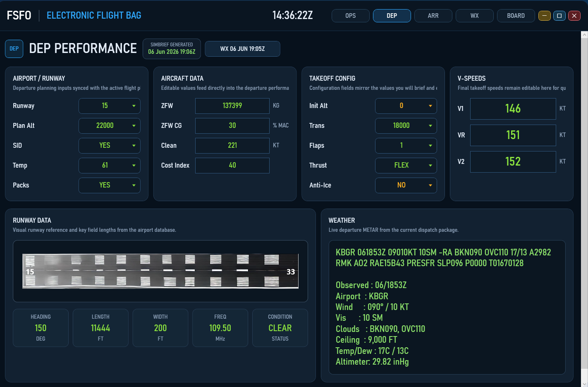Click the SimBrief Generated timestamp button

pos(172,49)
